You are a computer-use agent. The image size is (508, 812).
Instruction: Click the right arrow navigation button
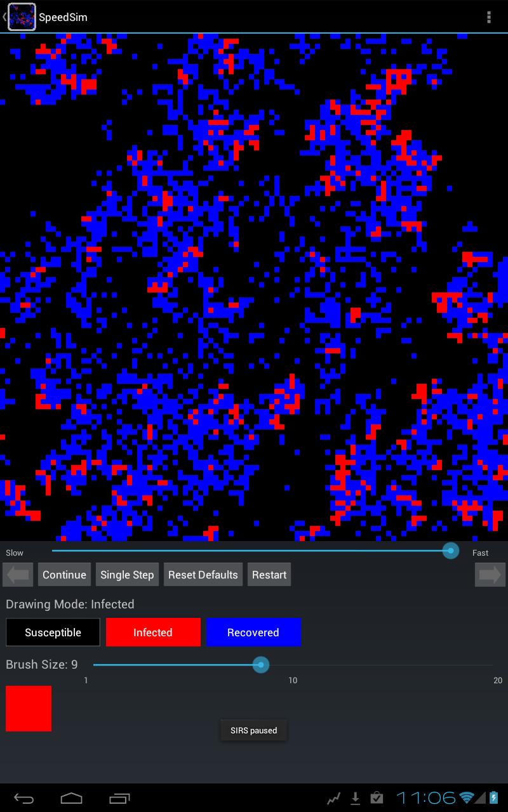[x=490, y=575]
